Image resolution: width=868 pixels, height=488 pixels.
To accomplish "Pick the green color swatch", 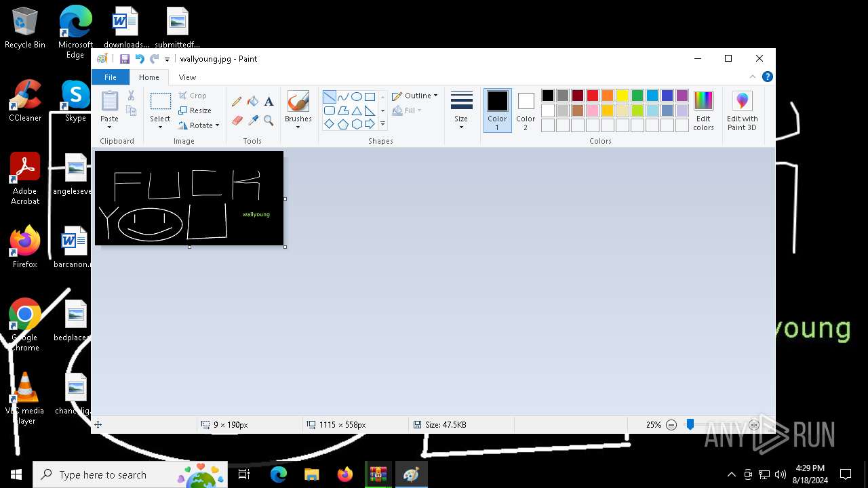I will click(637, 96).
